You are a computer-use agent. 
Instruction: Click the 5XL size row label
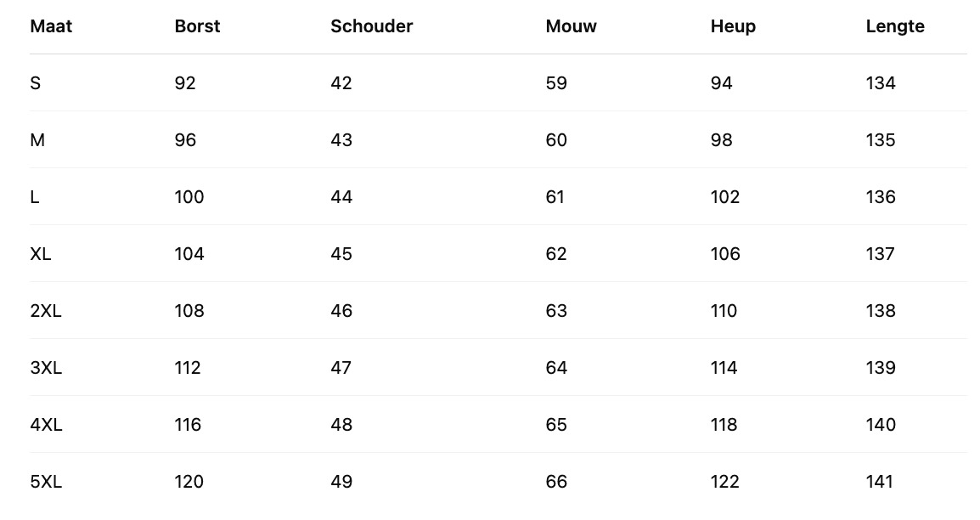point(46,482)
